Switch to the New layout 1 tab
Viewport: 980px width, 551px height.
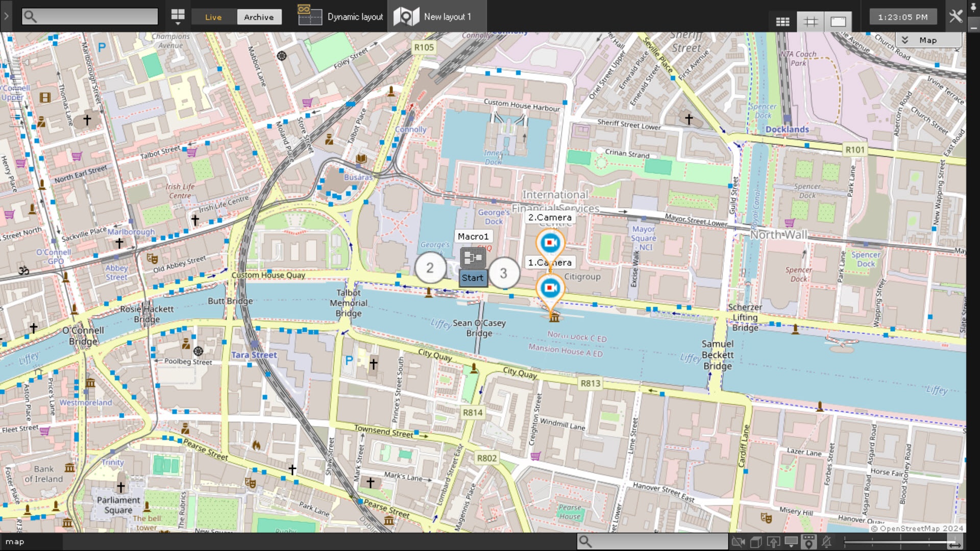[x=437, y=17]
